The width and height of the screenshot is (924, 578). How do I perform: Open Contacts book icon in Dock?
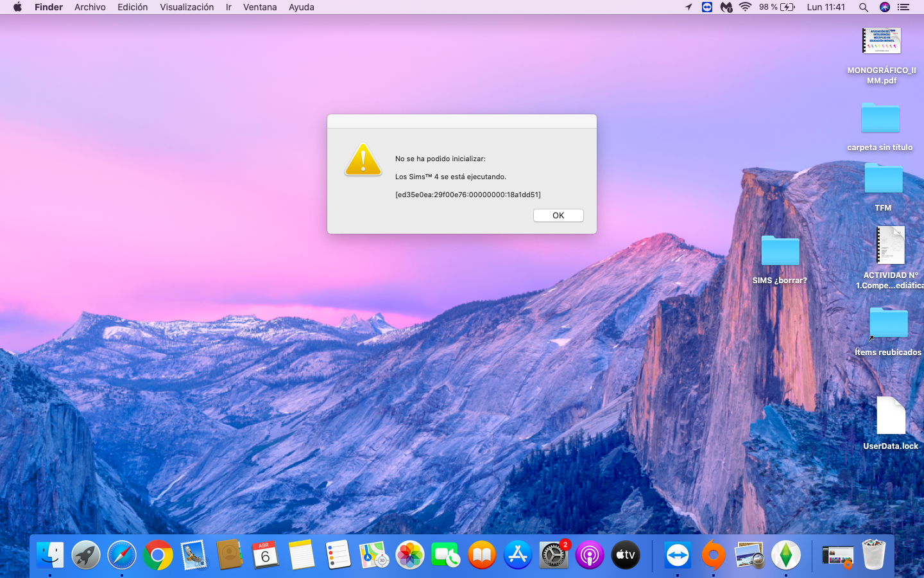coord(230,555)
